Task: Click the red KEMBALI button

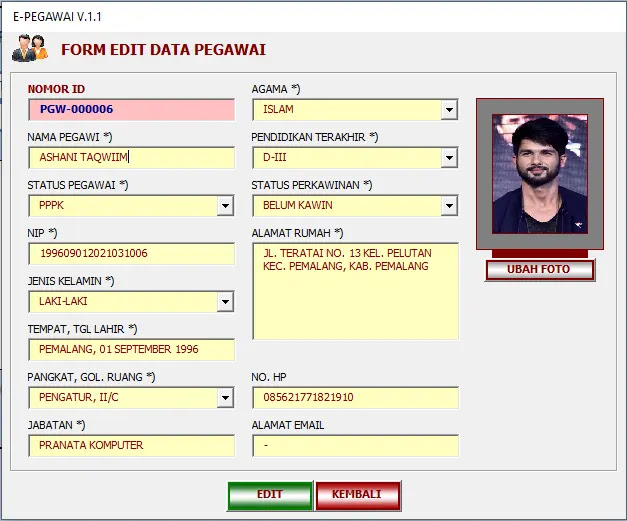Action: [358, 495]
